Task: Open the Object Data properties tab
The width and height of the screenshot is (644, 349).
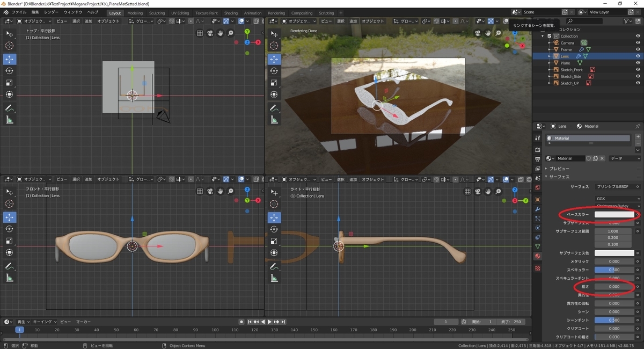Action: pyautogui.click(x=538, y=246)
